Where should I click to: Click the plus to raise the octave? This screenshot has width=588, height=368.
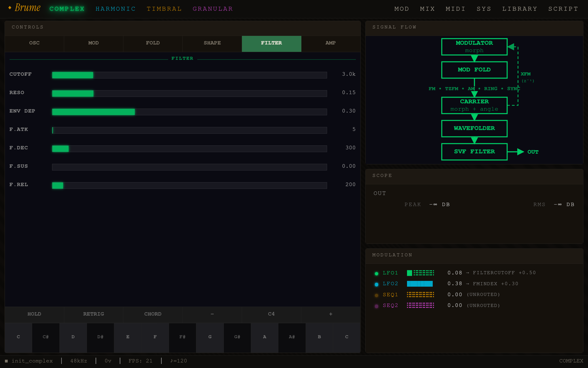pyautogui.click(x=330, y=314)
